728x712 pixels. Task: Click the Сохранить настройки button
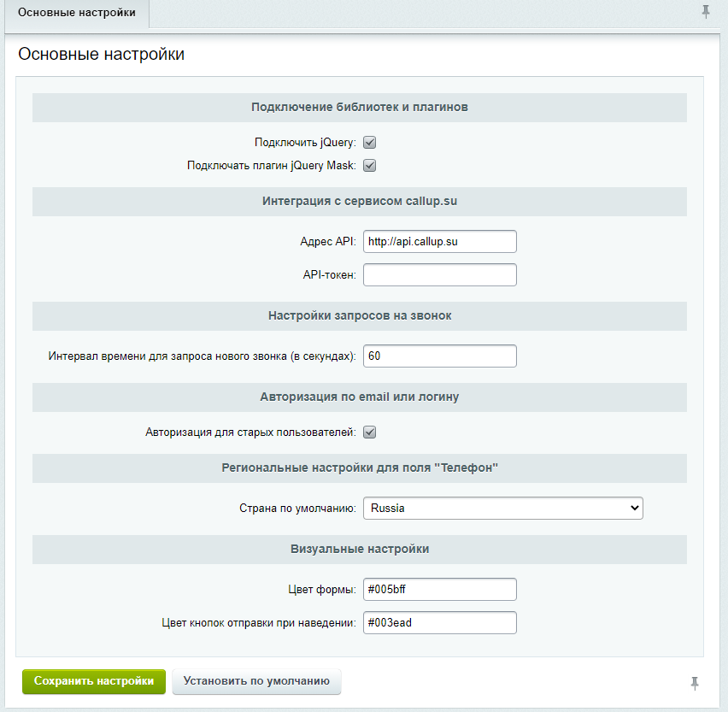(94, 681)
